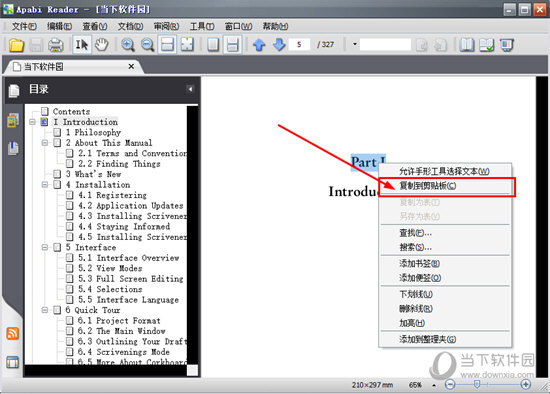Collapse the I Introduction tree node
This screenshot has width=550, height=394.
coord(33,122)
